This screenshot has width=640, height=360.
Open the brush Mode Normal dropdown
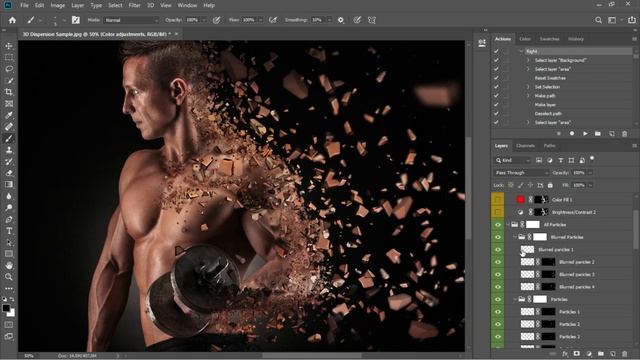point(131,20)
